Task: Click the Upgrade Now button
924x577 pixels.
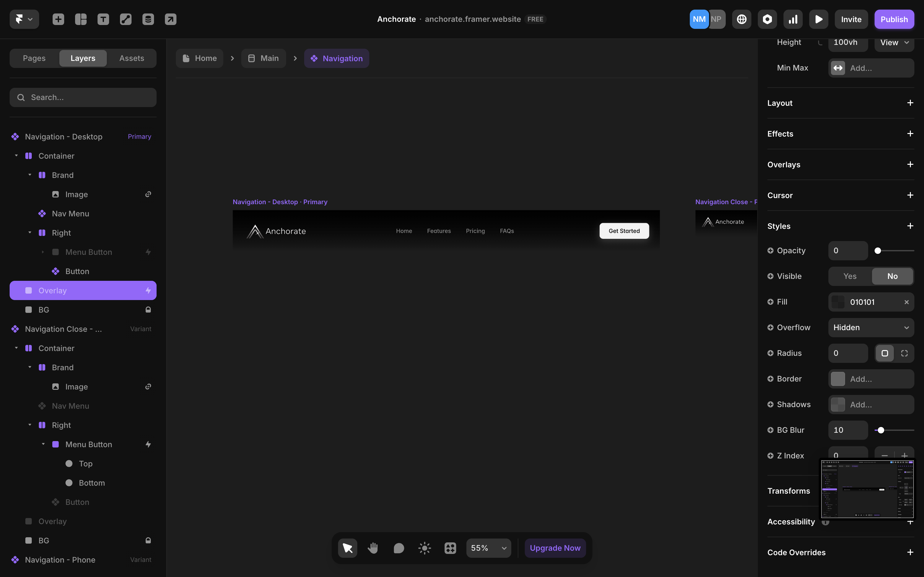Action: pyautogui.click(x=555, y=548)
